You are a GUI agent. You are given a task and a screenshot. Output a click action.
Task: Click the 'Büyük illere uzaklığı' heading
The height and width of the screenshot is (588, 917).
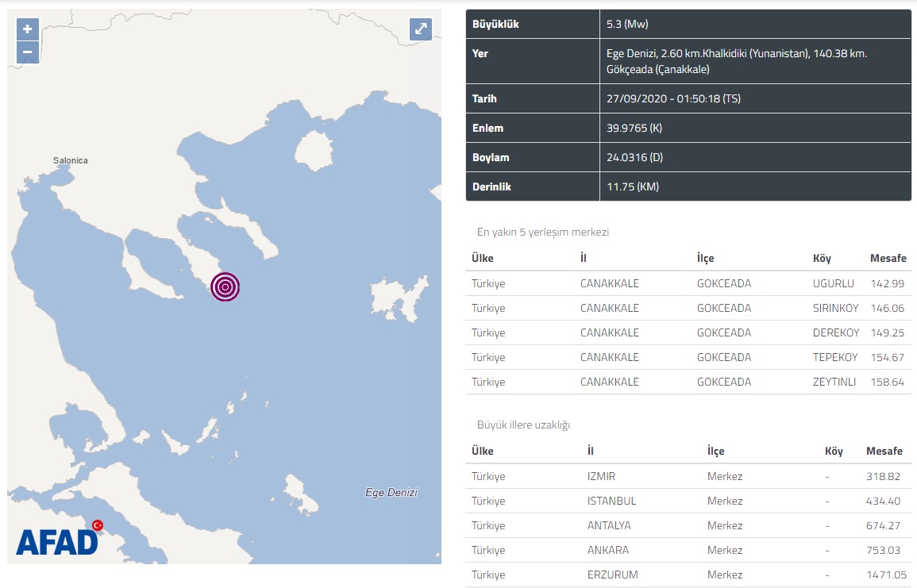point(523,425)
